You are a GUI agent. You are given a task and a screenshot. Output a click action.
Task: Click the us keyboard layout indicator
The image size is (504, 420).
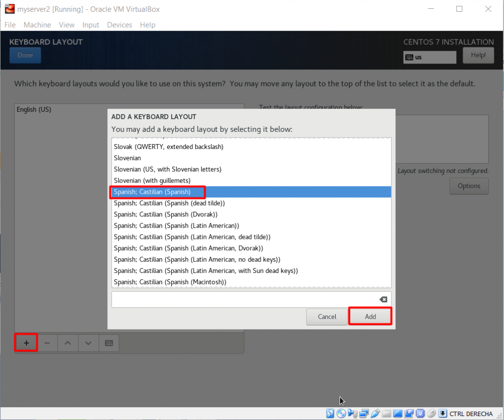click(430, 58)
